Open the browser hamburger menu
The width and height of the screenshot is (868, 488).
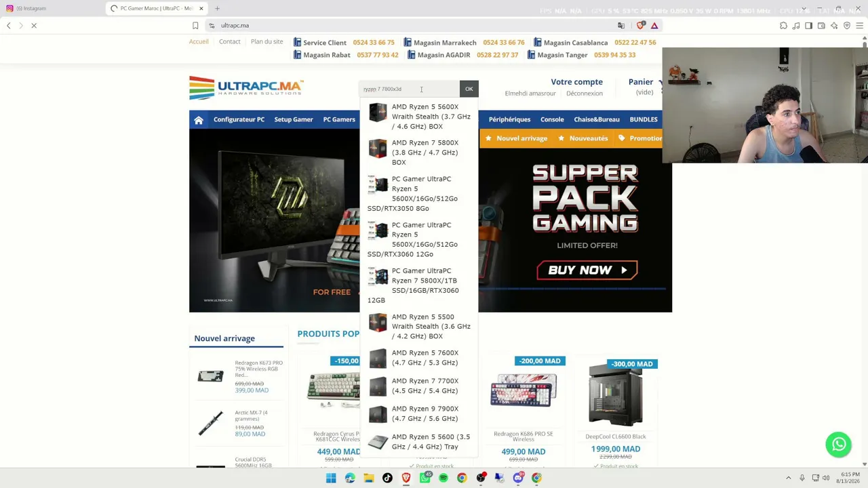(x=860, y=26)
